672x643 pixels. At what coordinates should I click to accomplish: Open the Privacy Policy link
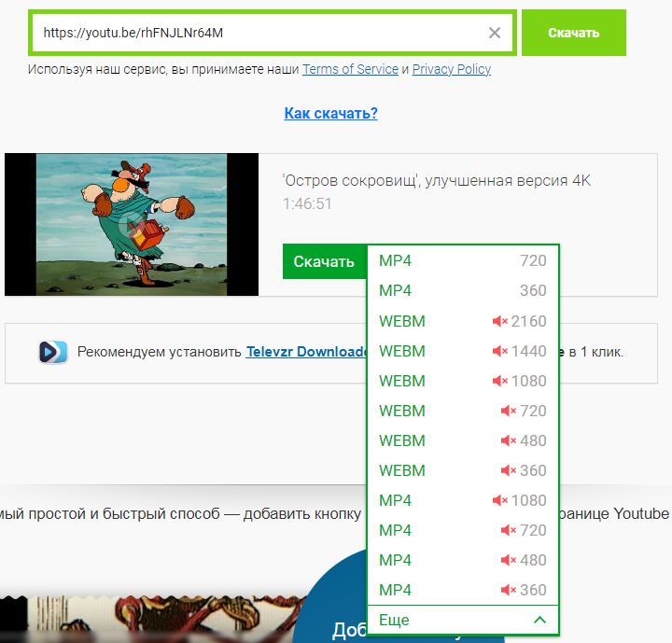click(x=452, y=69)
